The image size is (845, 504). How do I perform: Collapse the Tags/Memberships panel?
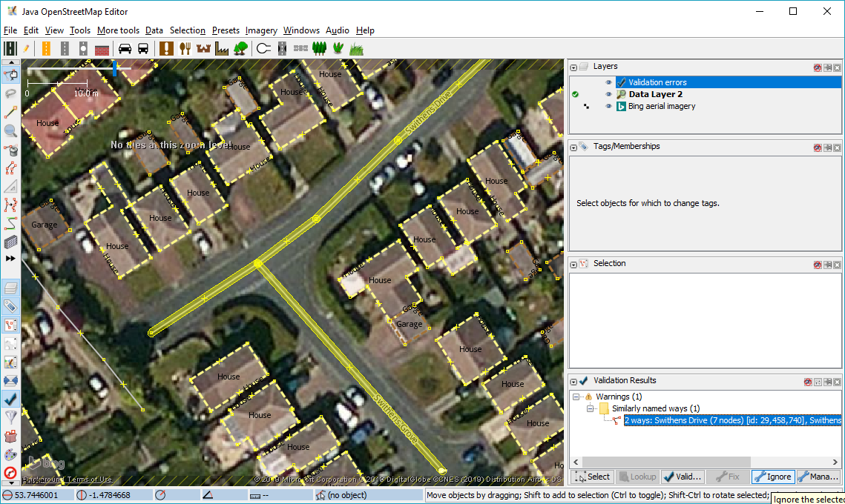[573, 147]
